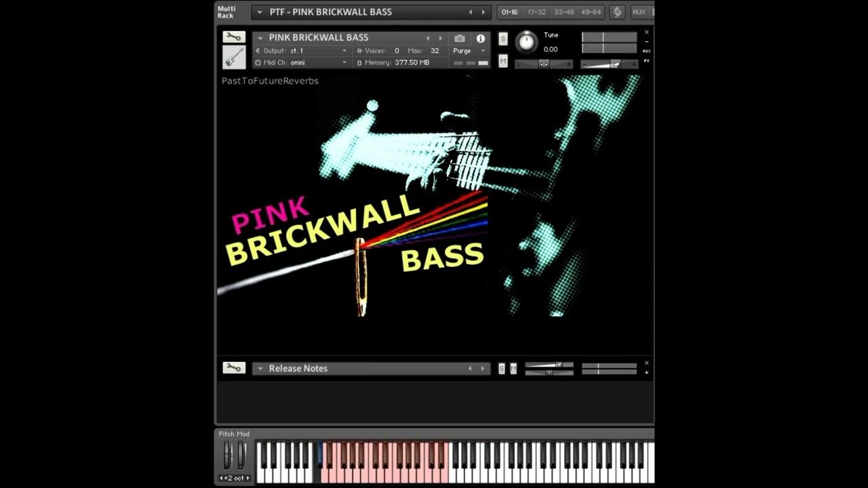Viewport: 868px width, 488px height.
Task: Switch to rack page 33-48
Action: click(564, 12)
